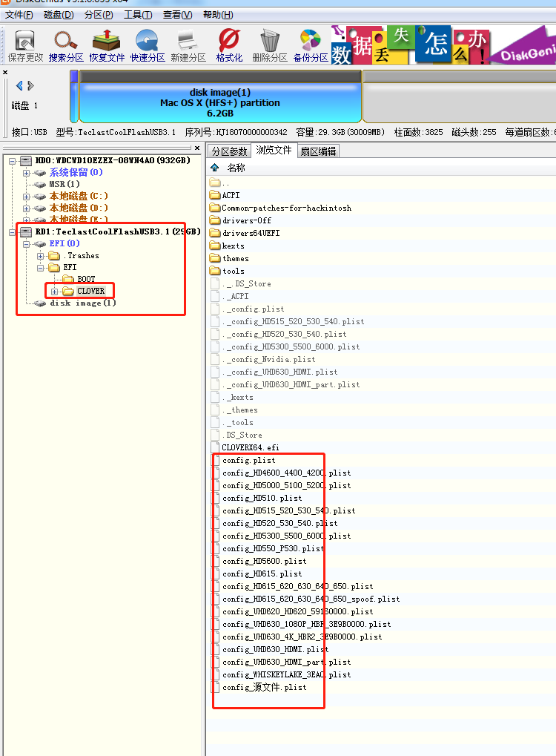Open the drivers-Off folder
The height and width of the screenshot is (756, 556).
point(247,220)
